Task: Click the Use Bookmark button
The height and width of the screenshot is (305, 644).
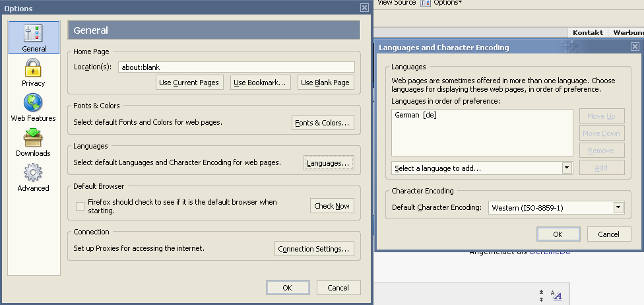Action: [261, 83]
